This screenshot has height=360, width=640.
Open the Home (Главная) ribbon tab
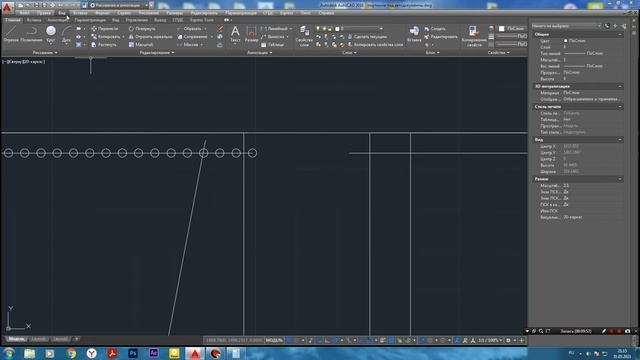point(12,20)
